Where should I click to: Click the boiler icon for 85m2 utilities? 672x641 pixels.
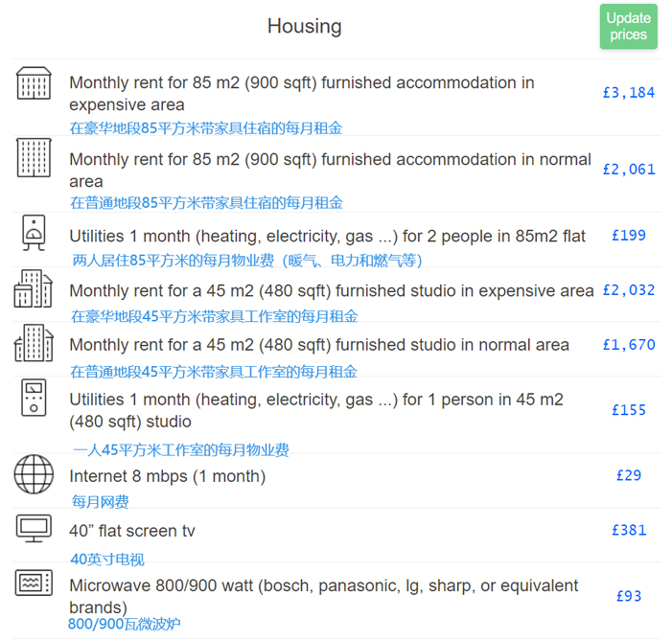point(34,233)
